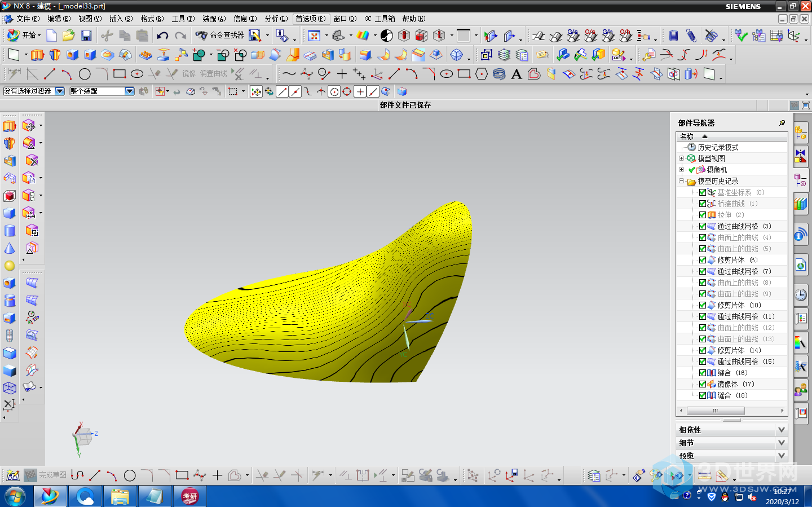Collapse the 模型历史记录 tree node
Screen dimensions: 812x507
tap(681, 181)
